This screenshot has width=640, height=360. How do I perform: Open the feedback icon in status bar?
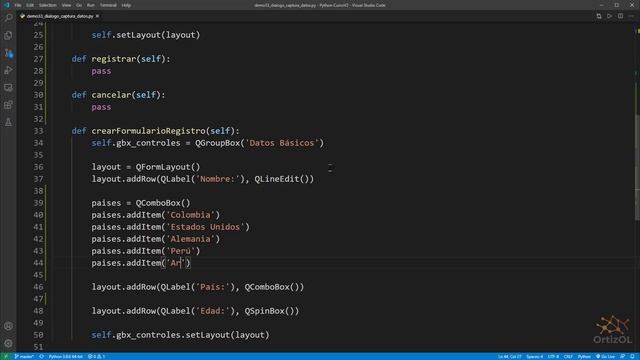(x=622, y=356)
